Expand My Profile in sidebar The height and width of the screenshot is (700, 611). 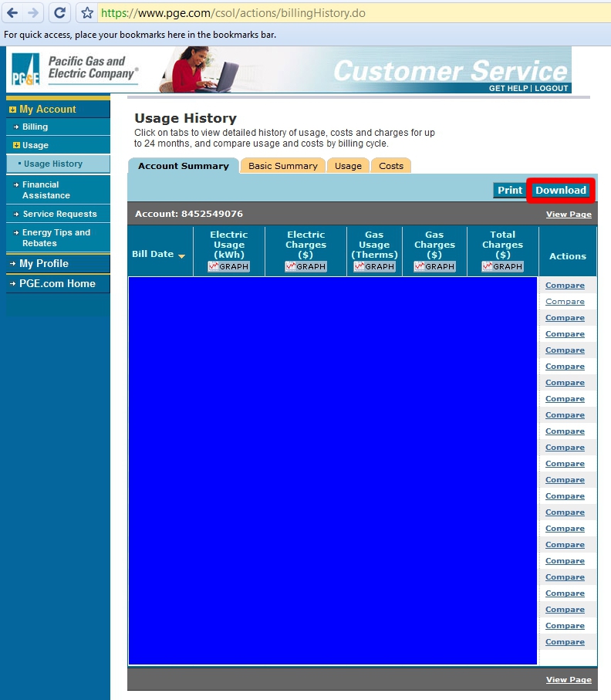[43, 263]
